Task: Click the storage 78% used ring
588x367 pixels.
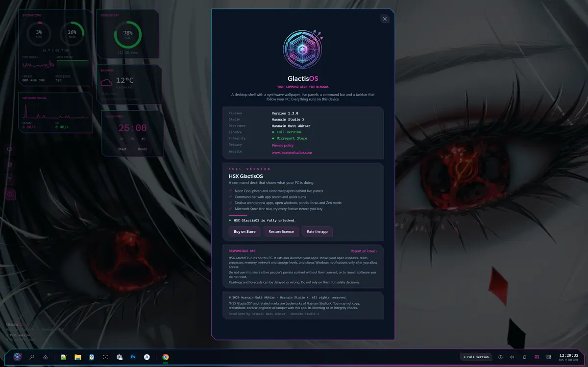Action: pyautogui.click(x=128, y=35)
